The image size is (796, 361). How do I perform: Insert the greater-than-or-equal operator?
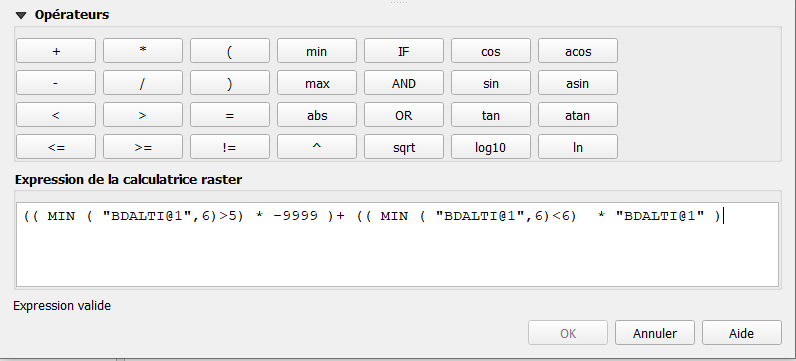tap(143, 147)
